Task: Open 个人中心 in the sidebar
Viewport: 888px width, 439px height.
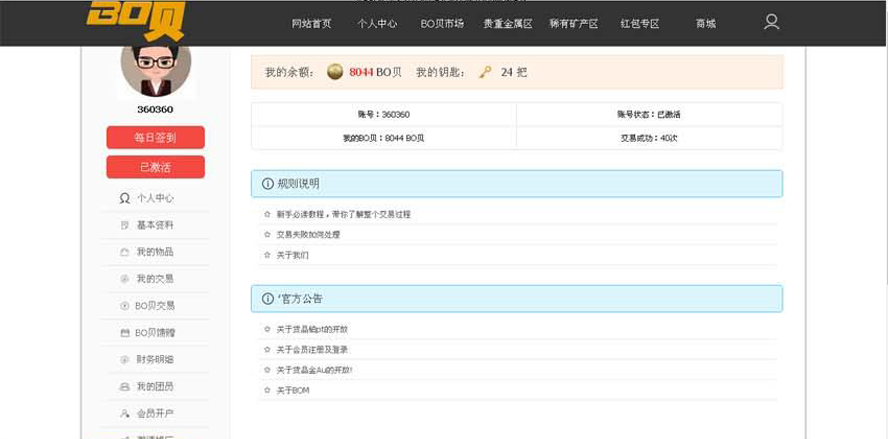Action: (156, 198)
